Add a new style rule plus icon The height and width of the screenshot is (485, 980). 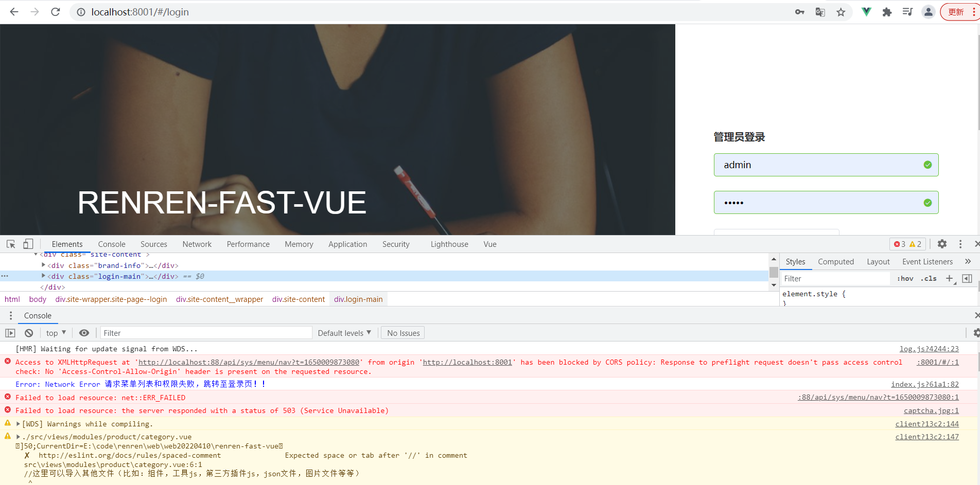(x=950, y=278)
